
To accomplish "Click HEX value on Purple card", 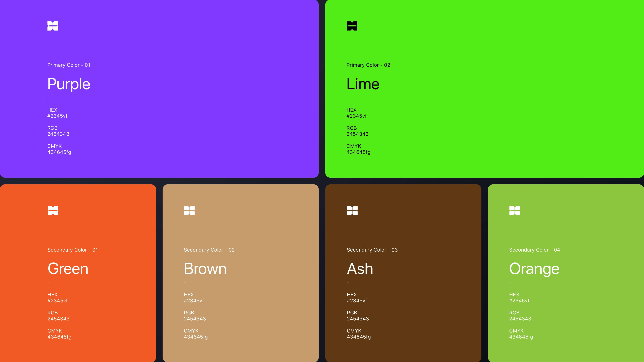I will [58, 116].
